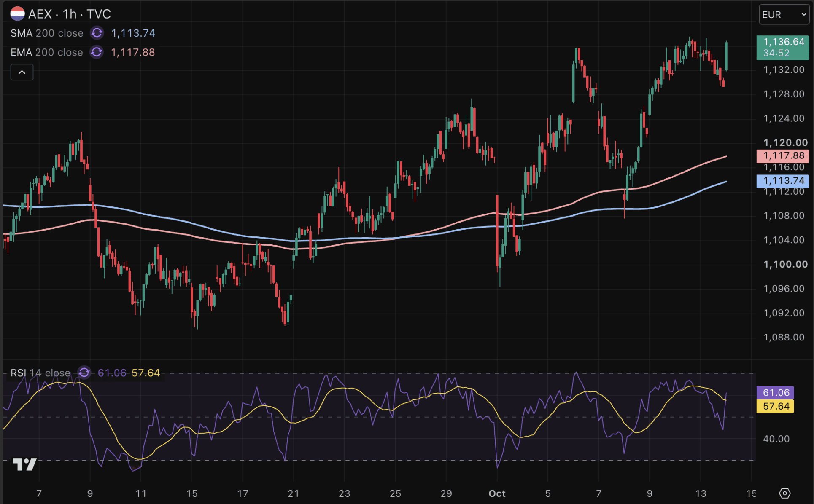The image size is (814, 504).
Task: Click the TradingView logo
Action: click(24, 464)
